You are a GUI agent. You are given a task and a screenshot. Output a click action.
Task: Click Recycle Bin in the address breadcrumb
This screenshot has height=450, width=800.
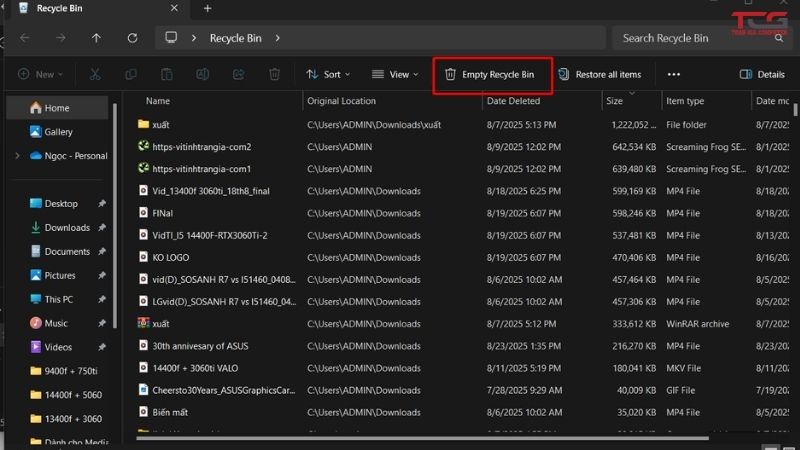point(236,38)
